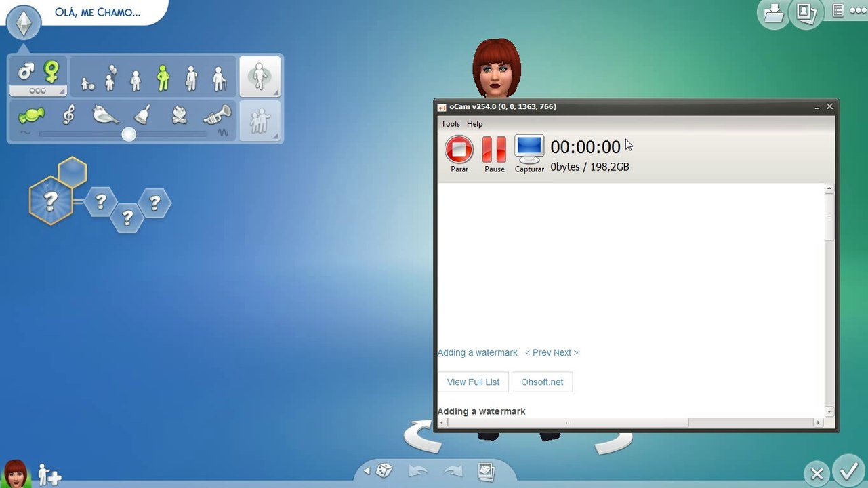868x488 pixels.
Task: Go to previous tip with '< Prev'
Action: [x=538, y=353]
